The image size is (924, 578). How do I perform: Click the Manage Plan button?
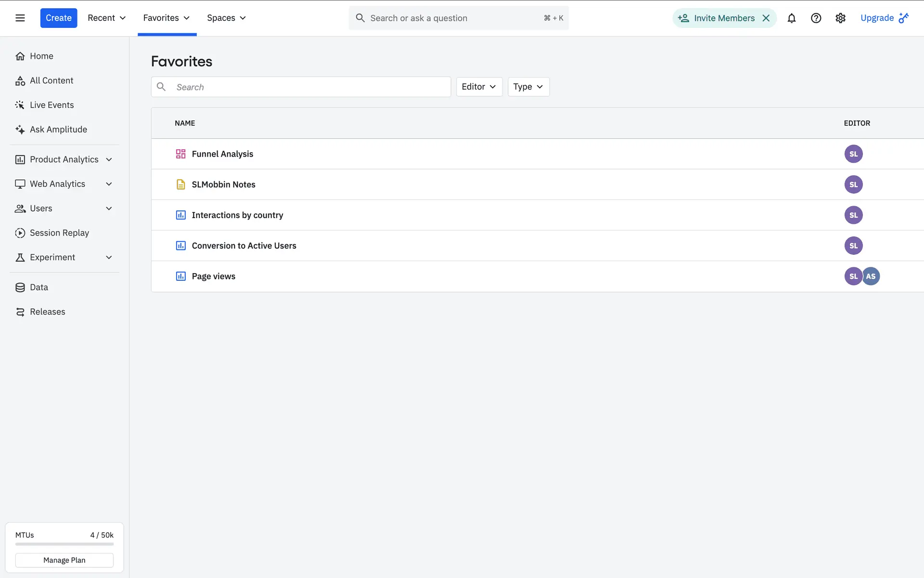tap(64, 560)
